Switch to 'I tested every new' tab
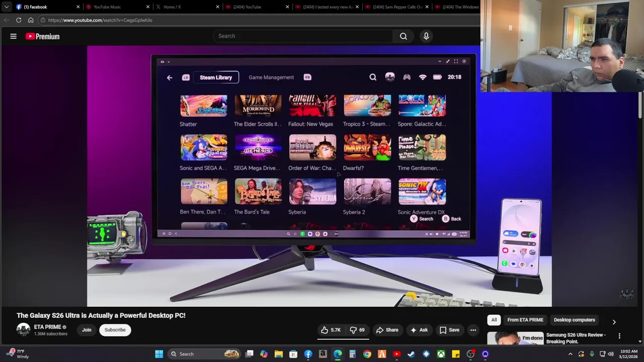This screenshot has width=644, height=362. click(x=327, y=7)
